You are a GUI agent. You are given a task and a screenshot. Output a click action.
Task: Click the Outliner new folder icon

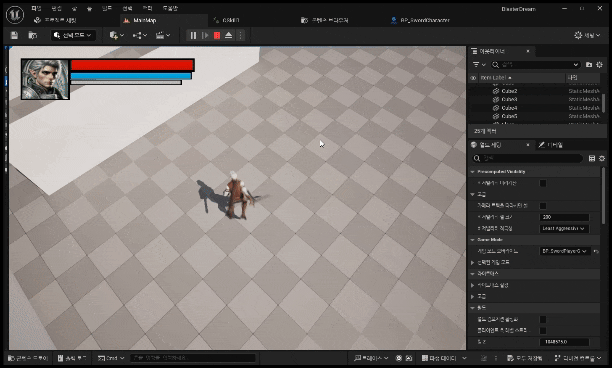coord(589,65)
